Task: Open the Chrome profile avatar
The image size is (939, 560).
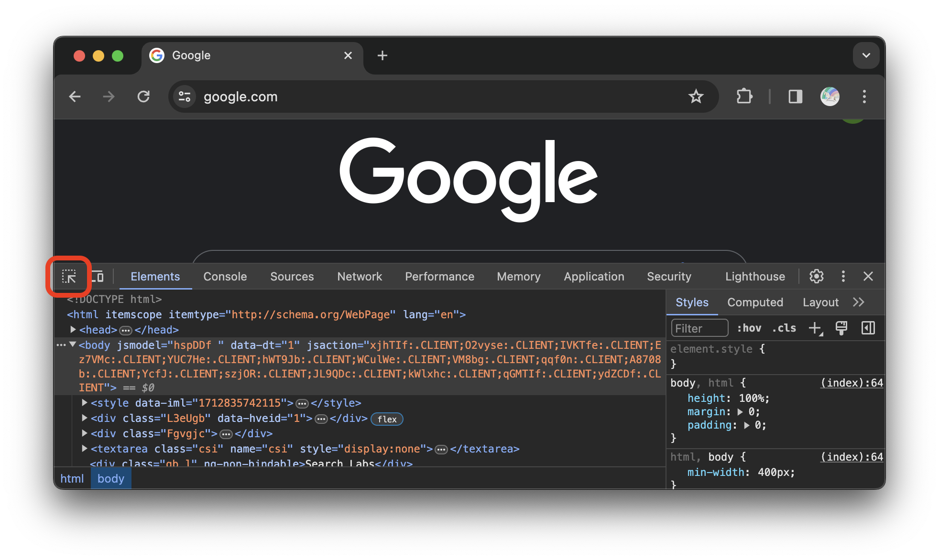Action: pos(830,97)
